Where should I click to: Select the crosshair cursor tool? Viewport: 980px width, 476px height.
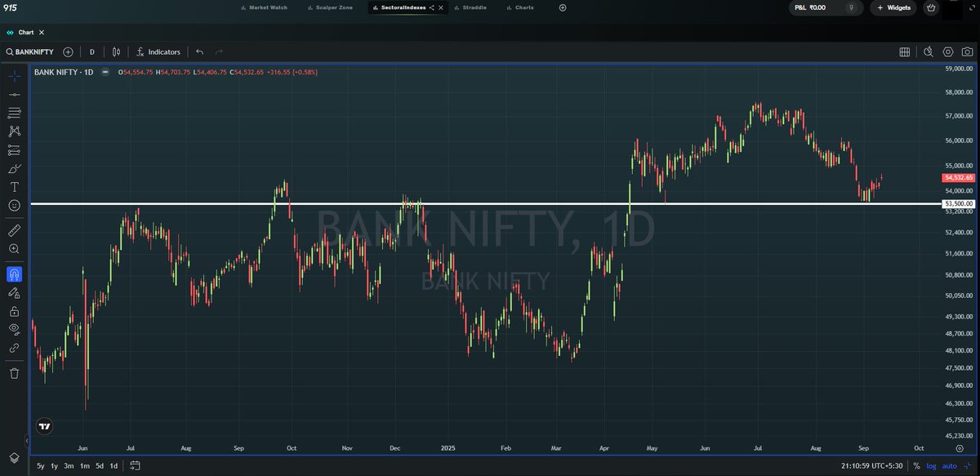[15, 76]
